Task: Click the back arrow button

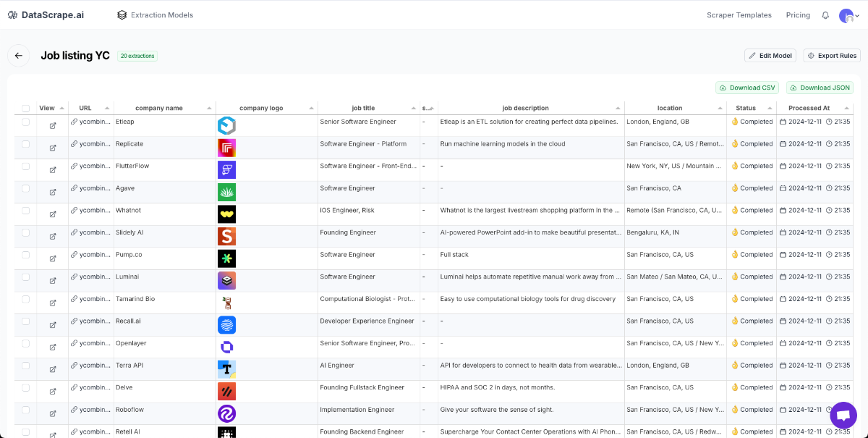Action: coord(18,56)
